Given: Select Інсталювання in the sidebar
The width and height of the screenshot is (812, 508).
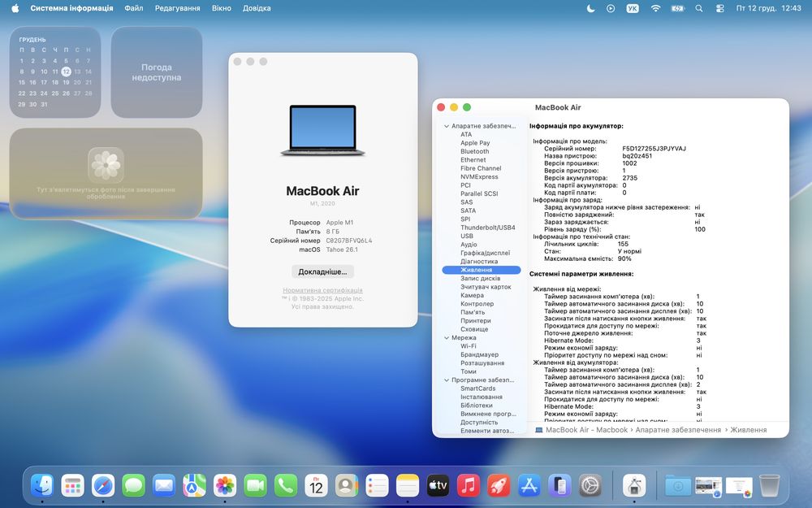Looking at the screenshot, I should (x=481, y=397).
